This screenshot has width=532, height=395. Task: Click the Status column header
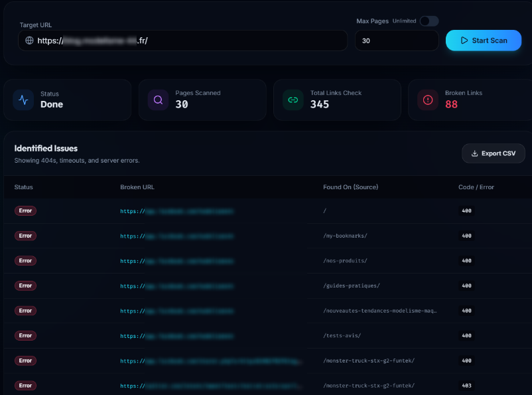[x=24, y=187]
